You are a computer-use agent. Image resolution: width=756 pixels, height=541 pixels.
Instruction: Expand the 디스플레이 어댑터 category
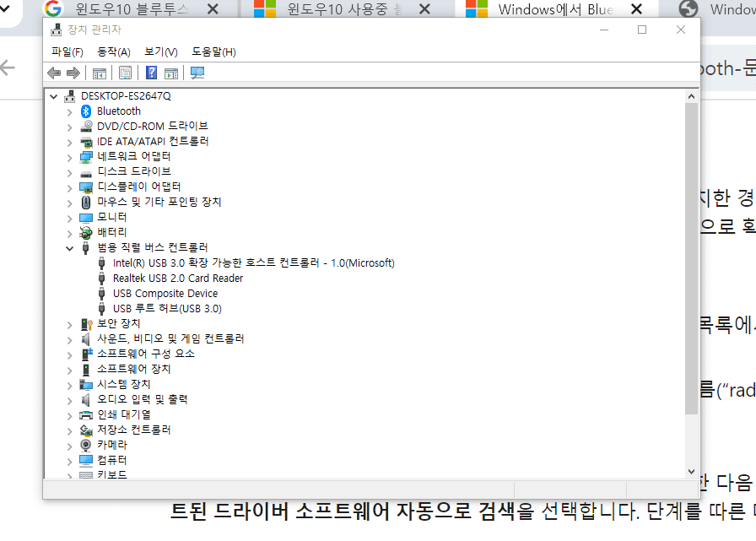[x=69, y=187]
